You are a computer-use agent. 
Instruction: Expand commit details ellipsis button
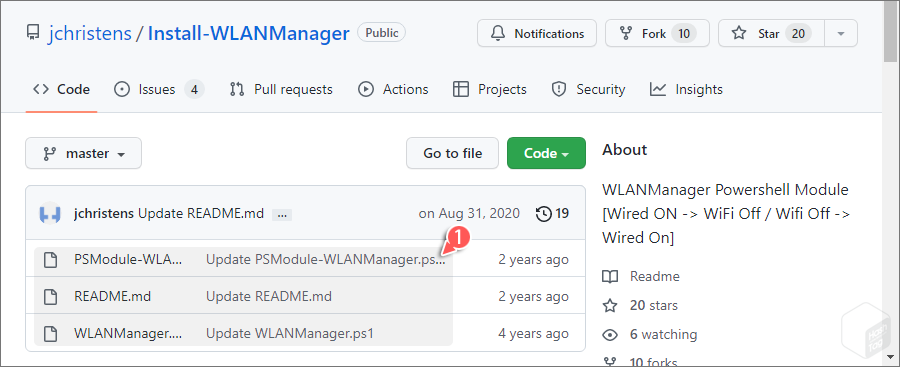(282, 215)
